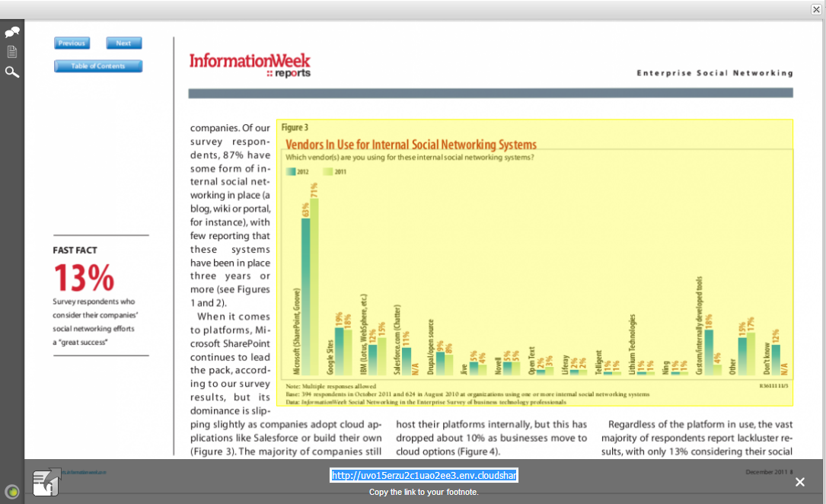This screenshot has width=826, height=504.
Task: Close the document viewer window
Action: (x=816, y=9)
